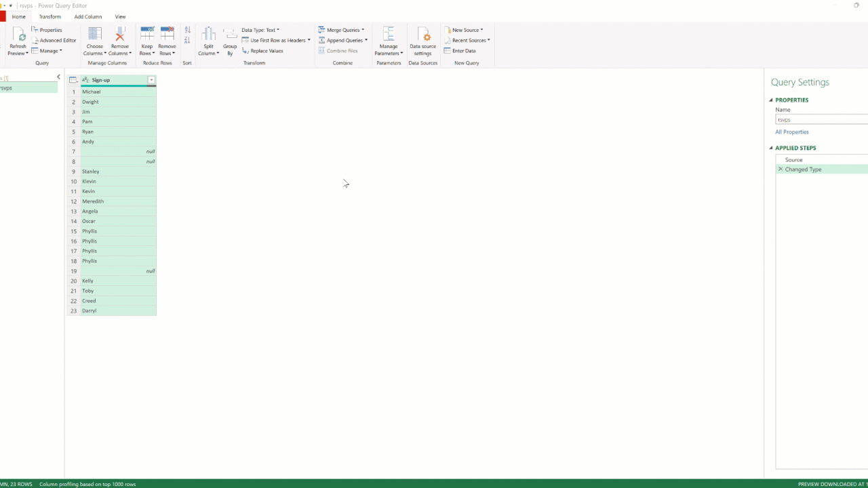Click the Remove Columns icon
868x488 pixels.
pyautogui.click(x=120, y=35)
